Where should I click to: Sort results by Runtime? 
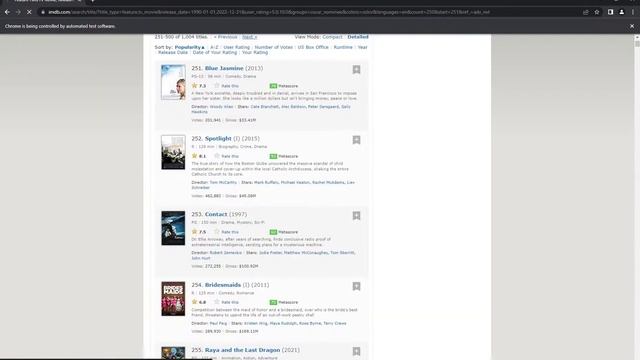point(343,47)
